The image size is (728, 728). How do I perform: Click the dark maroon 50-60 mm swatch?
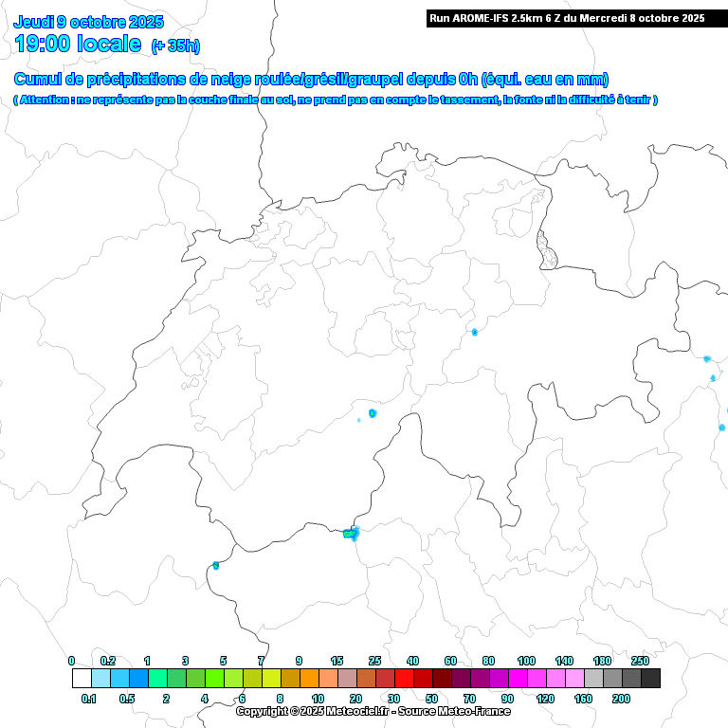[442, 678]
